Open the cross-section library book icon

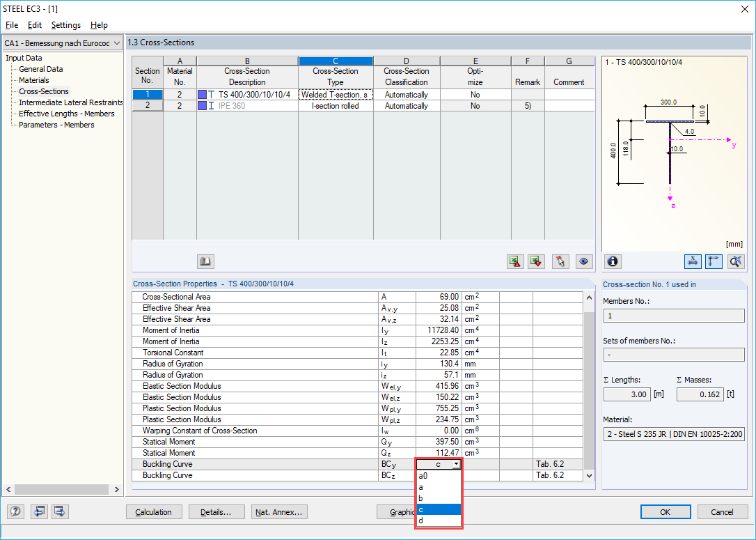click(205, 261)
